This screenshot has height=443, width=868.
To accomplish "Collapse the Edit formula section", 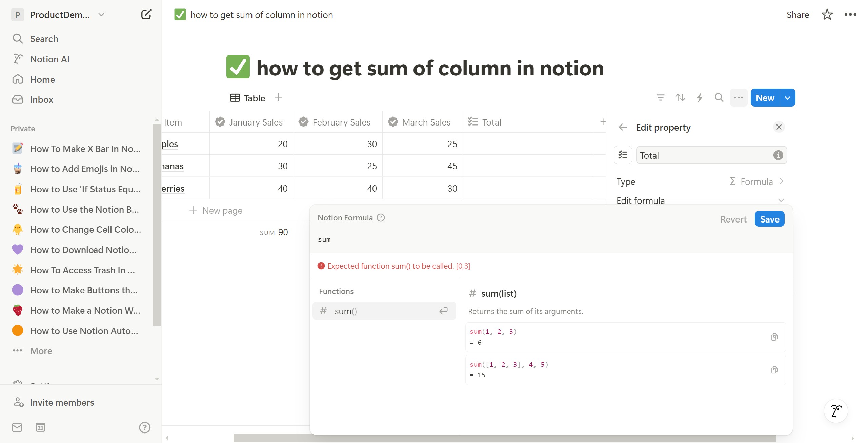I will click(781, 200).
